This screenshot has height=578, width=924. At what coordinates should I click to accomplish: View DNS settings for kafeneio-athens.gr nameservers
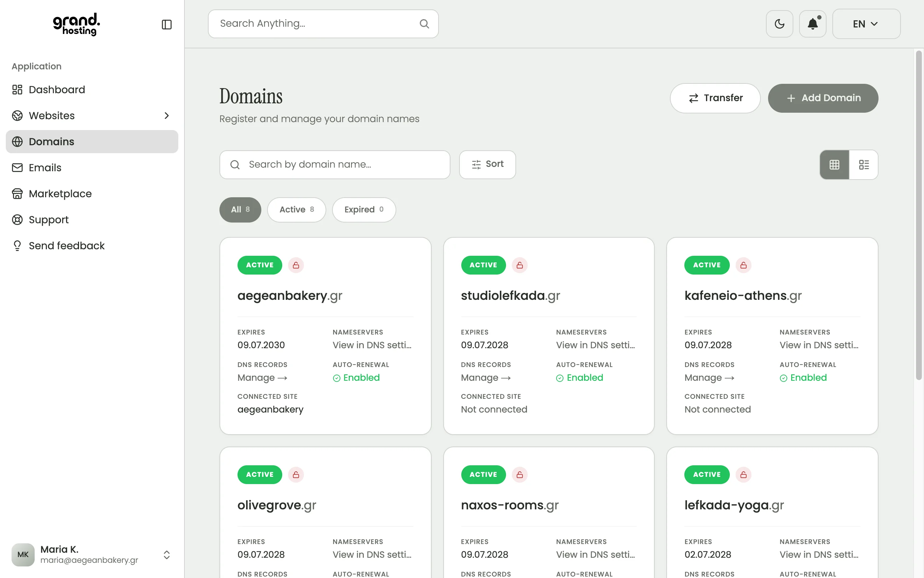coord(819,345)
